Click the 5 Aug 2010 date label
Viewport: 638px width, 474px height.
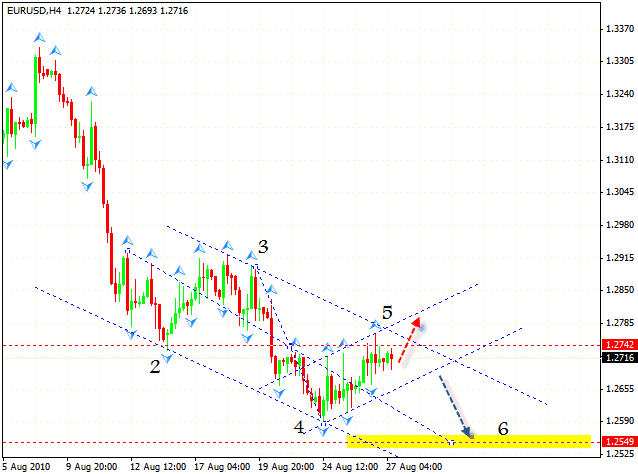pos(26,466)
